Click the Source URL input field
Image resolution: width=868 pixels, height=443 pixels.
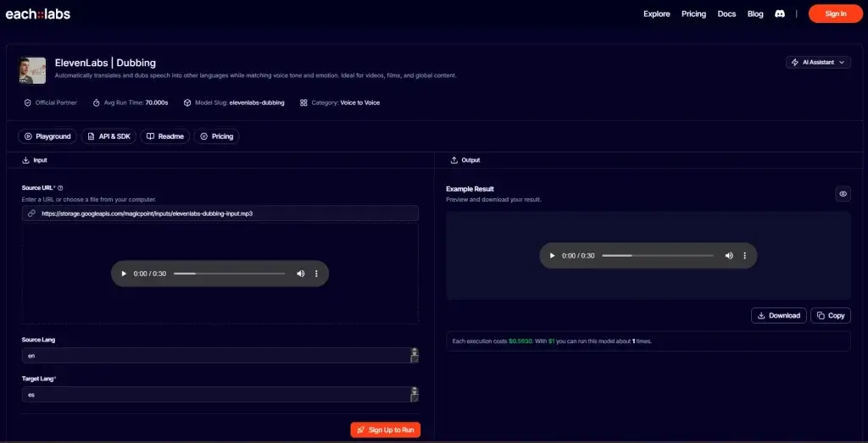220,213
